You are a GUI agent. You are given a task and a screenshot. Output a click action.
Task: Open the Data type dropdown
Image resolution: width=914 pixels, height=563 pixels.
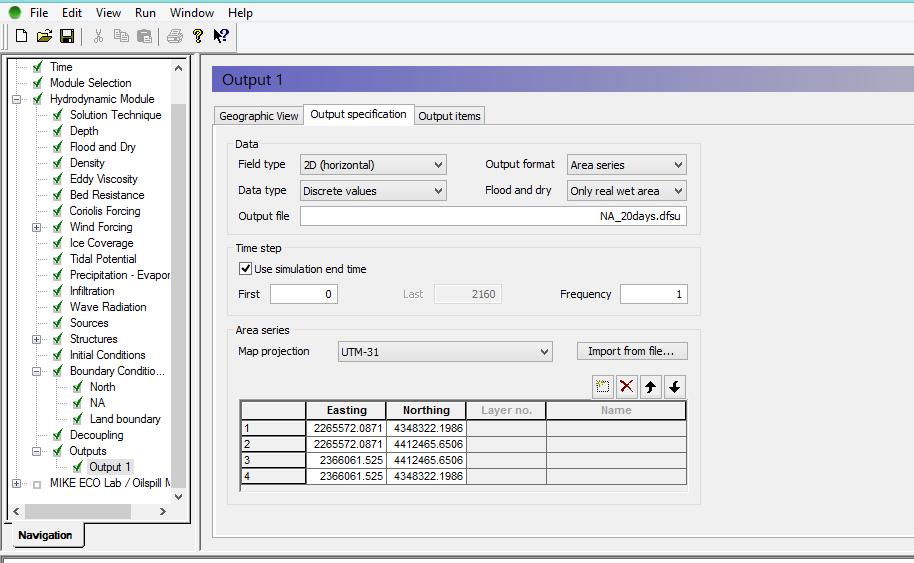click(x=373, y=191)
